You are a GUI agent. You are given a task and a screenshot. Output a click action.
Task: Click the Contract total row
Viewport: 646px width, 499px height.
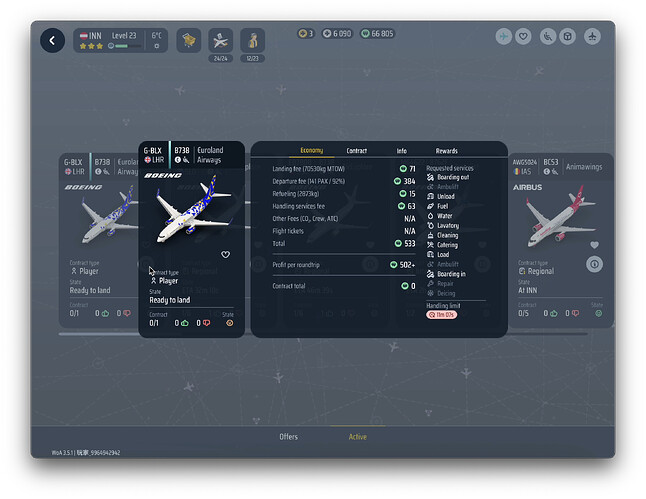pyautogui.click(x=344, y=286)
